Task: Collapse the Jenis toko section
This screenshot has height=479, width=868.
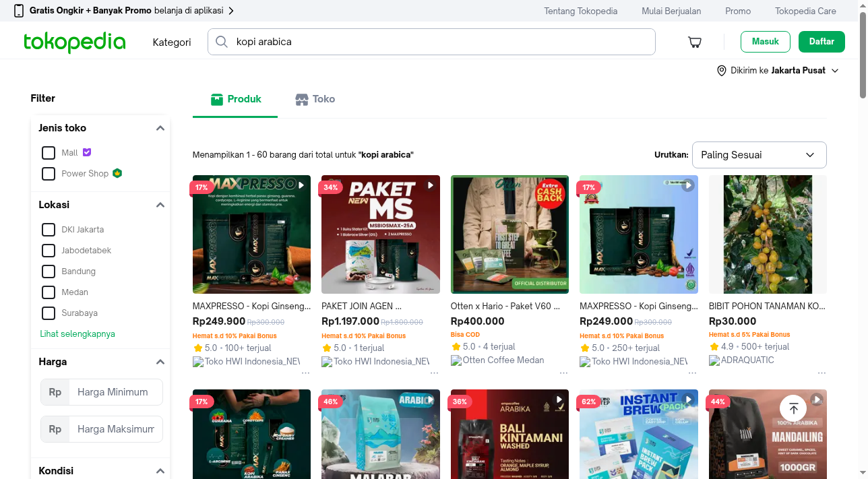Action: click(x=160, y=128)
